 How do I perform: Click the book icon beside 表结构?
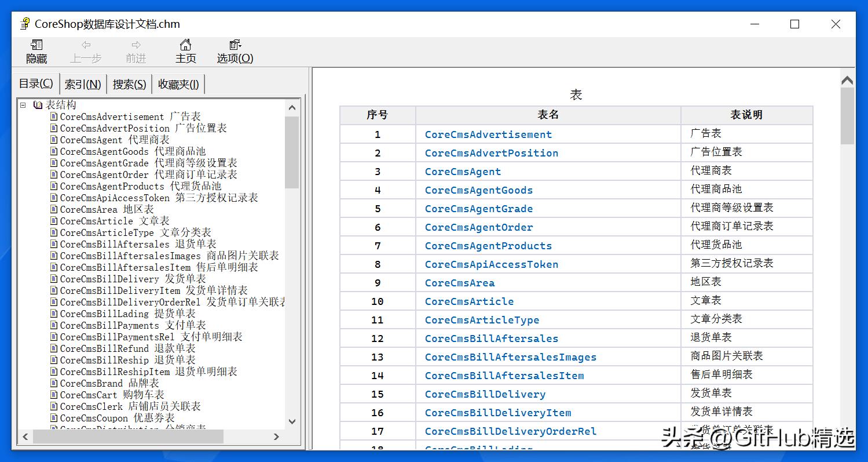38,105
